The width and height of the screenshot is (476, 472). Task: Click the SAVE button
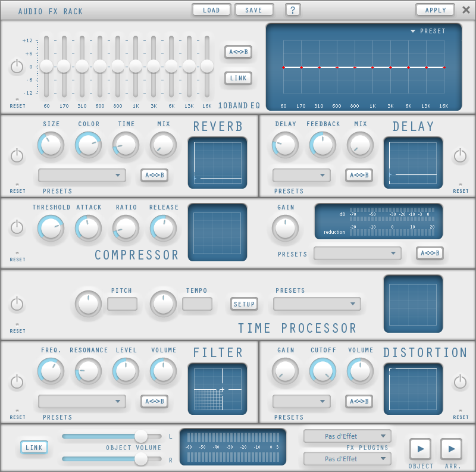coord(254,10)
